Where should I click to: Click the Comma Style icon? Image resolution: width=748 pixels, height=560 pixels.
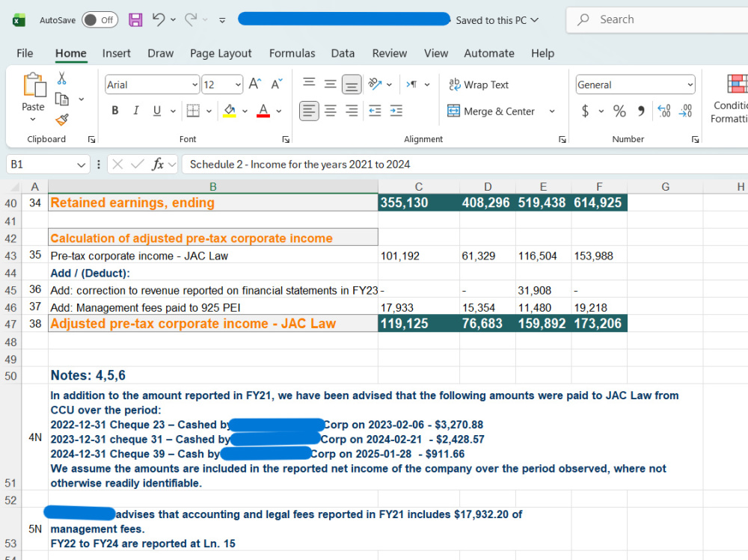[641, 111]
